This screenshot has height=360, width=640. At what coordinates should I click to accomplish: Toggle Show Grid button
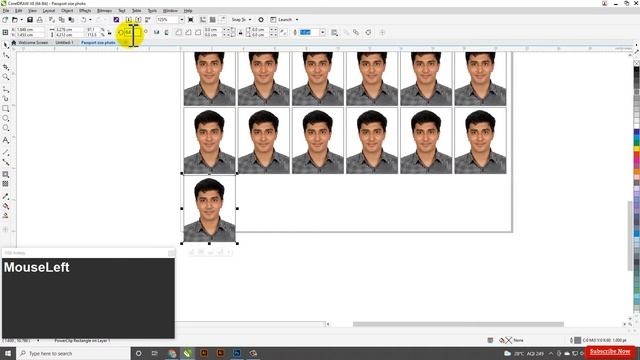click(x=213, y=20)
